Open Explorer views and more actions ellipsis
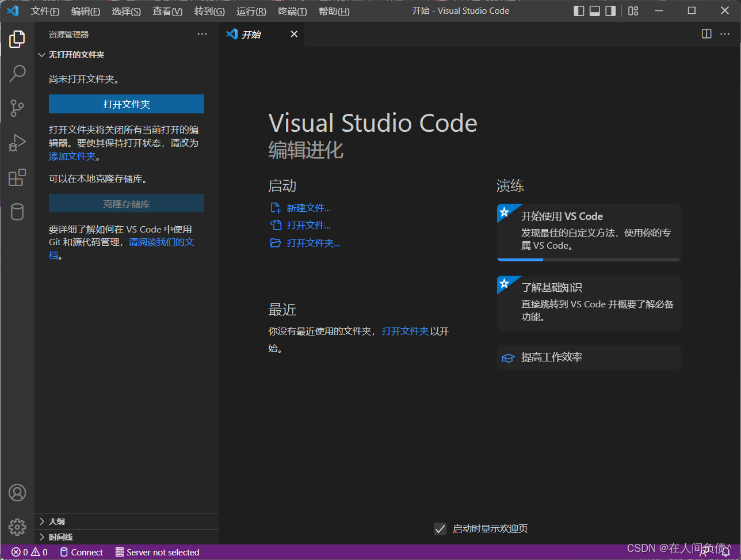Screen dimensions: 741x560 tap(202, 34)
